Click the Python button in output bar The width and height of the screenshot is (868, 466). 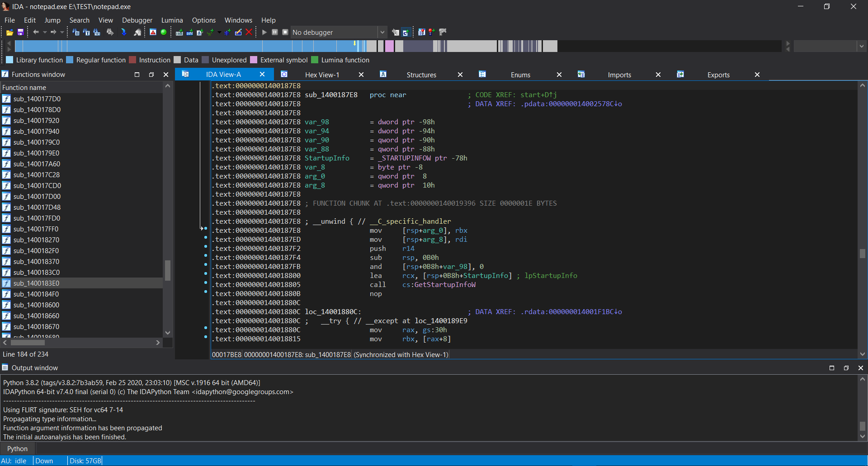pos(17,449)
